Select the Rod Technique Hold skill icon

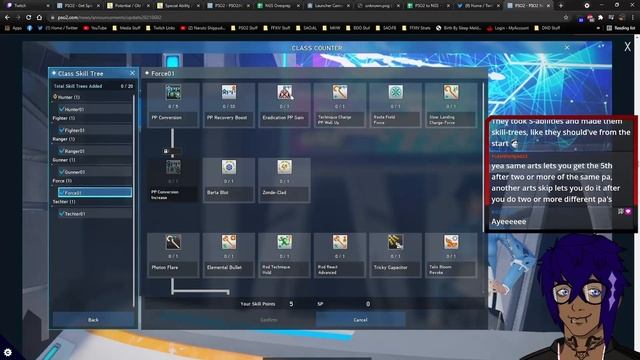(284, 242)
